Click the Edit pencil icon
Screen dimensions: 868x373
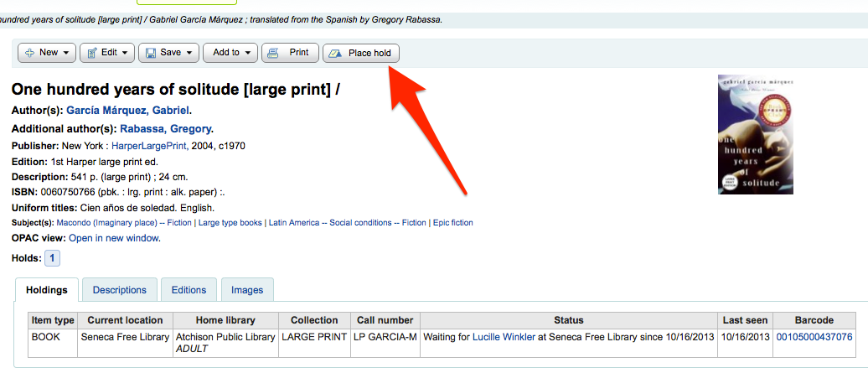[92, 53]
